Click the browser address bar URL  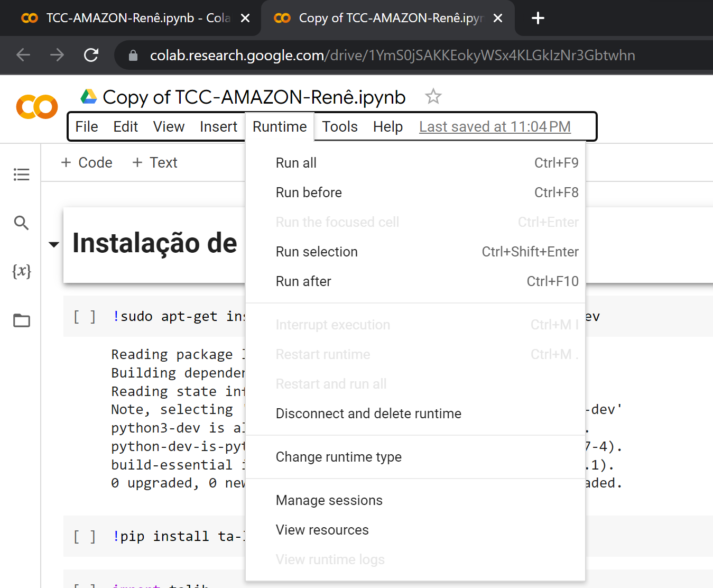392,55
